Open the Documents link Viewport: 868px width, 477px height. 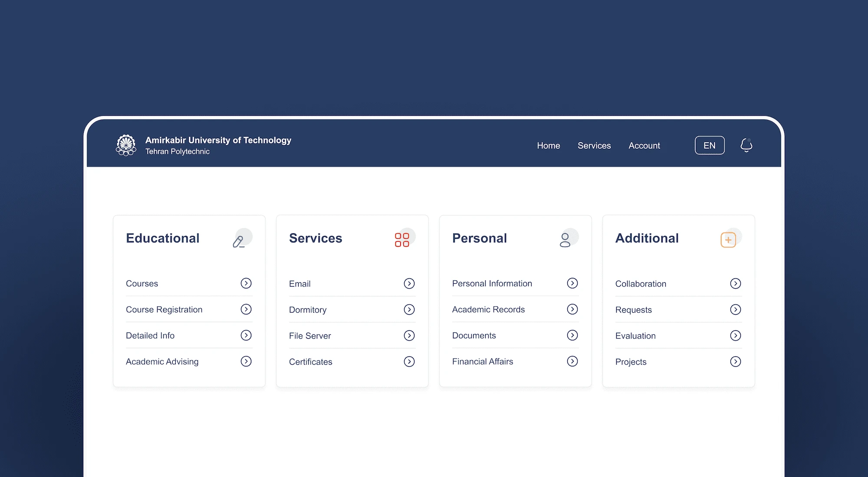pyautogui.click(x=474, y=336)
